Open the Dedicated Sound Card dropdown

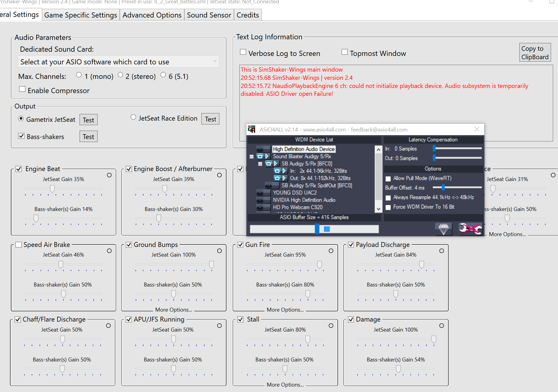pyautogui.click(x=118, y=62)
